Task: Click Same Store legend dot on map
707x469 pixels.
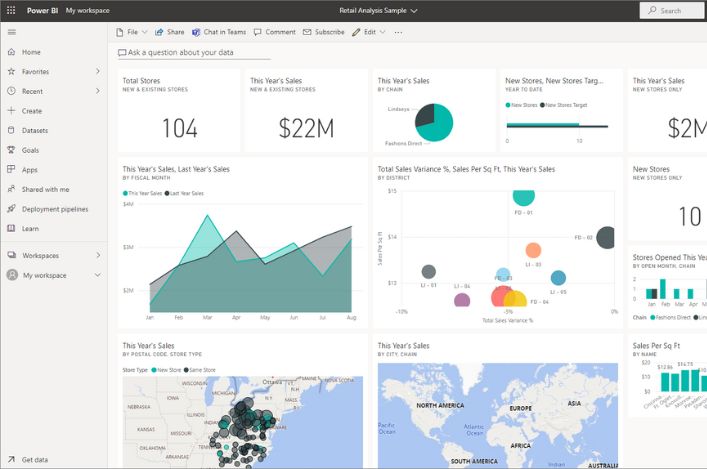Action: pyautogui.click(x=186, y=370)
